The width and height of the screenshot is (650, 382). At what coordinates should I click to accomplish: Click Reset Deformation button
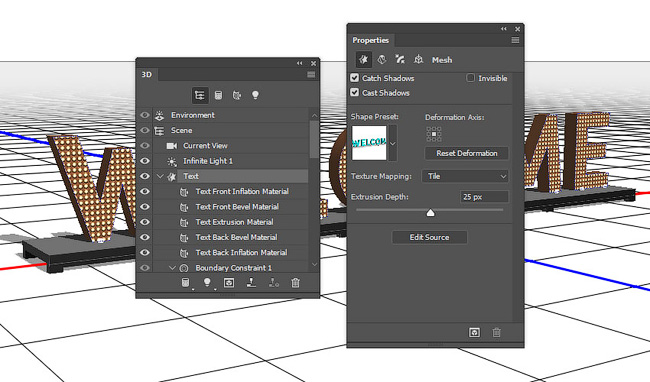(x=467, y=153)
